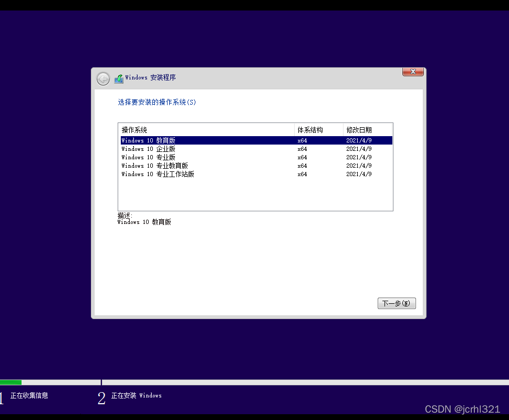This screenshot has width=509, height=420.
Task: Select Windows 10 专业版 row
Action: click(256, 157)
